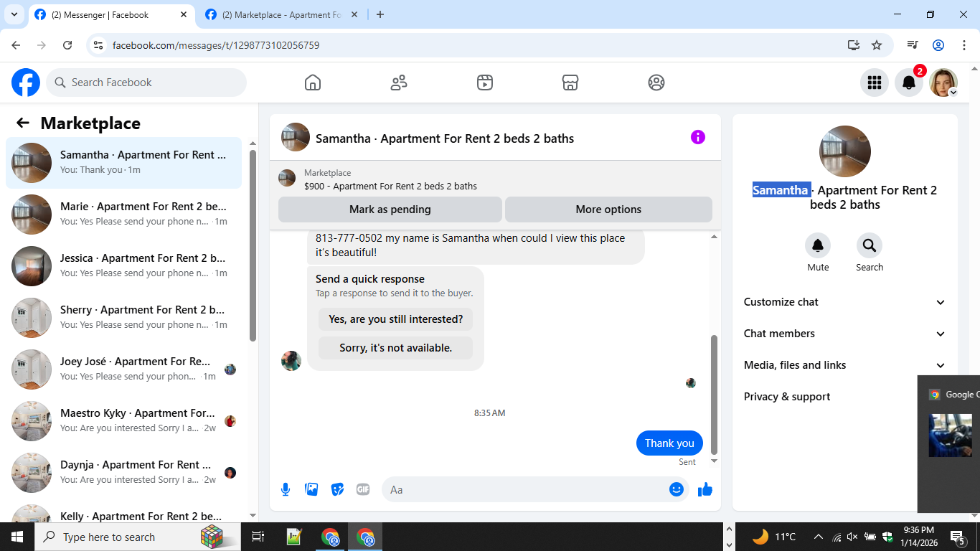Open the Windows notification center icon
Screen dimensions: 980x551
pyautogui.click(x=958, y=537)
